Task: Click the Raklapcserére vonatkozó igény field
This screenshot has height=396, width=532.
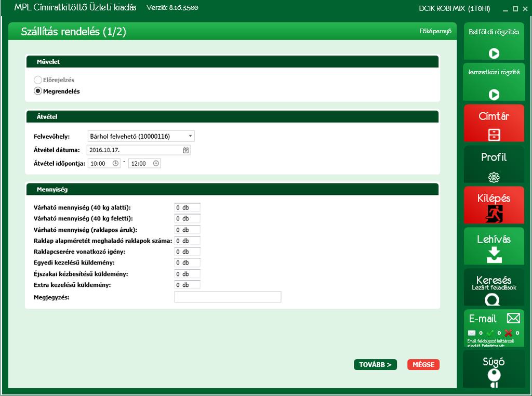Action: (x=187, y=252)
